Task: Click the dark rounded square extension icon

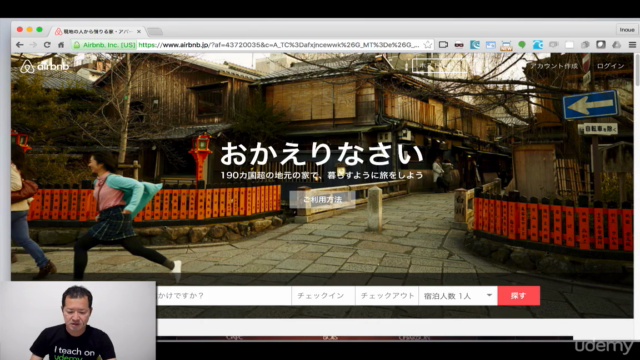Action: (601, 45)
